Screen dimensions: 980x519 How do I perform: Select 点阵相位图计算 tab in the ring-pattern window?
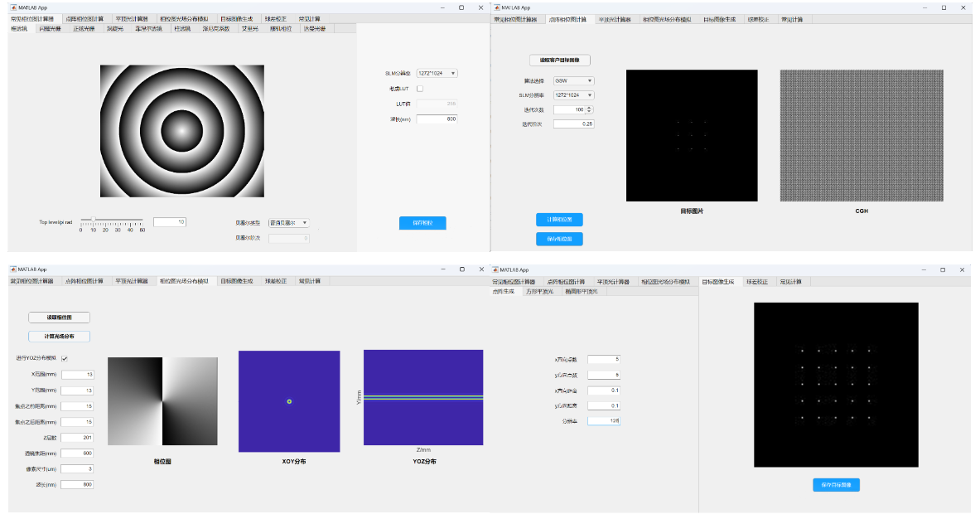tap(85, 19)
